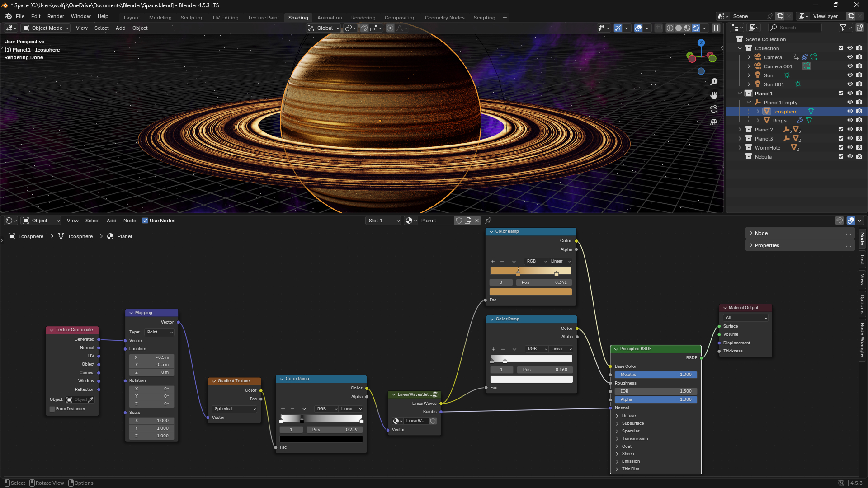
Task: Expand the WormHole collection in outliner
Action: pos(740,148)
